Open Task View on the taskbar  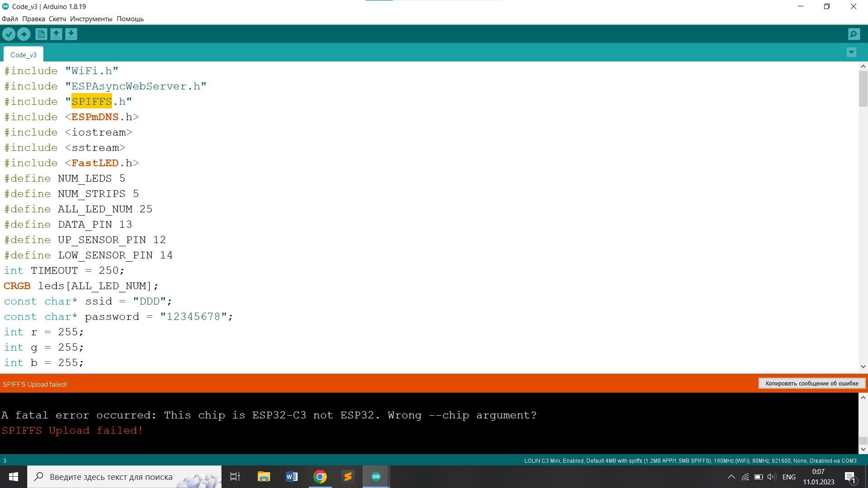pyautogui.click(x=235, y=477)
